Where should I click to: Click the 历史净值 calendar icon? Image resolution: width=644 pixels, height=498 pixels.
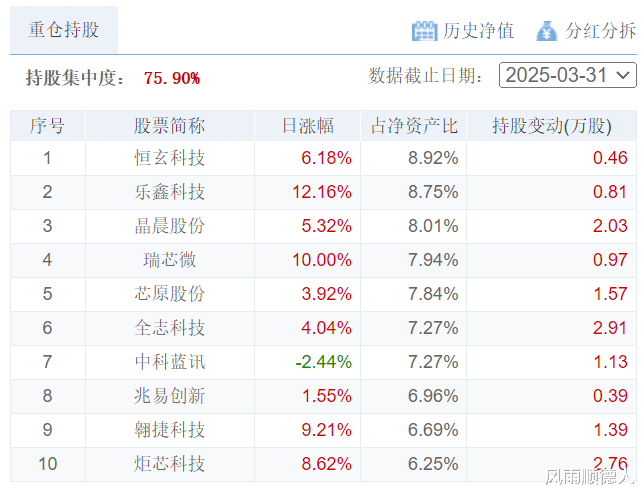pos(424,31)
